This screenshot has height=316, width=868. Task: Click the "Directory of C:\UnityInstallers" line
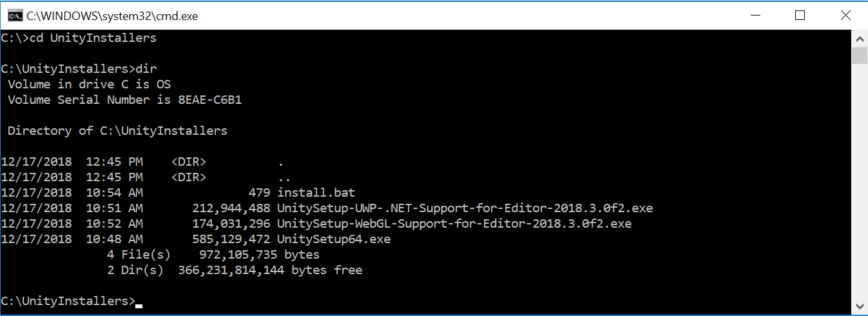[117, 131]
